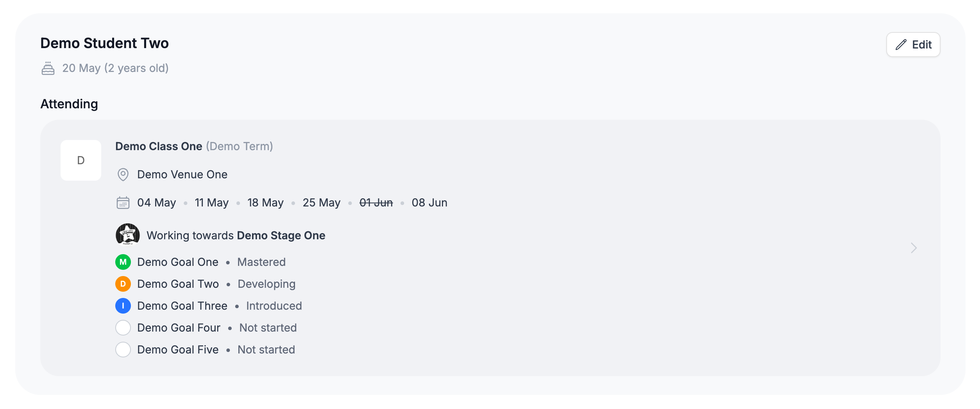Click the Demo Venue One label
The width and height of the screenshot is (980, 409).
(182, 174)
